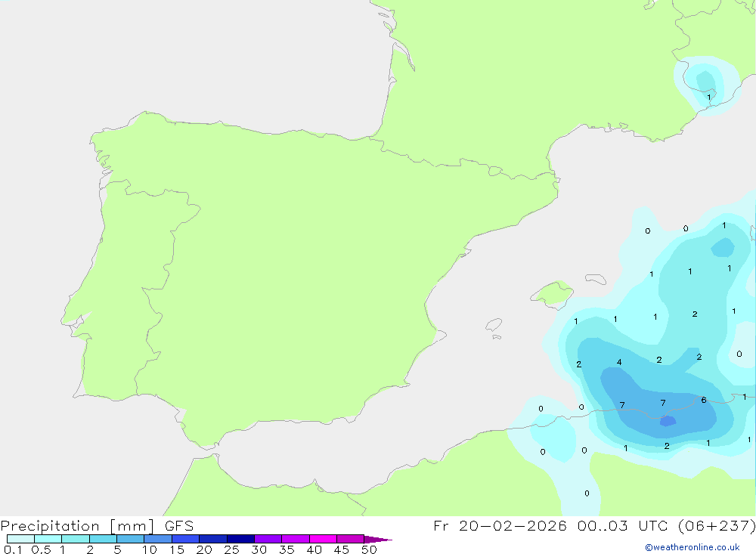The image size is (756, 554).
Task: Click the "Precipitation [mm]" title text
Action: pos(77,526)
